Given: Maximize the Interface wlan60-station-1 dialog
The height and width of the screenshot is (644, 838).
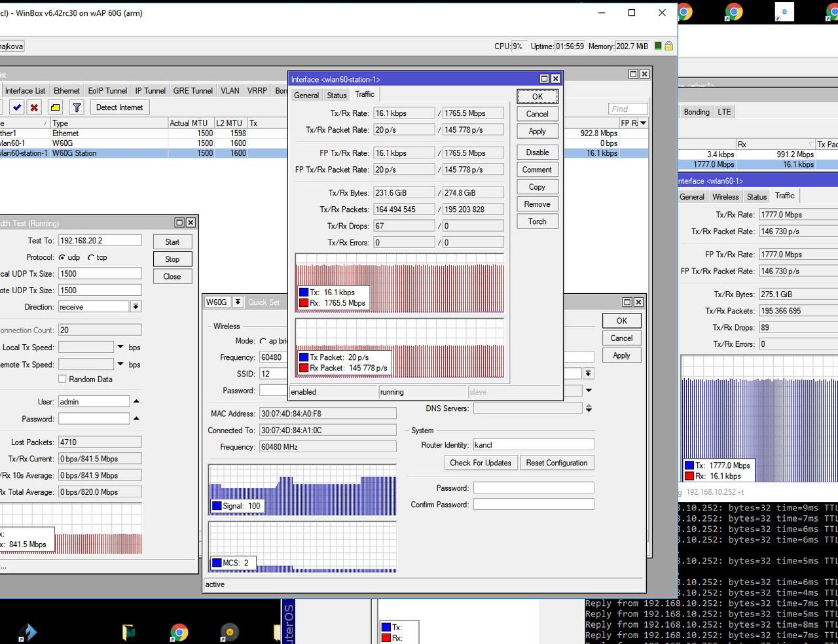Looking at the screenshot, I should [x=544, y=79].
